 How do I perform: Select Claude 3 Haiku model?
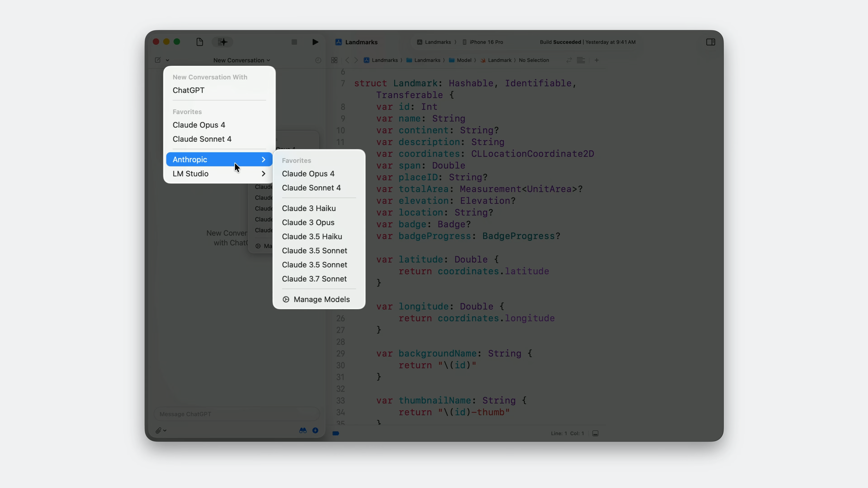[309, 209]
